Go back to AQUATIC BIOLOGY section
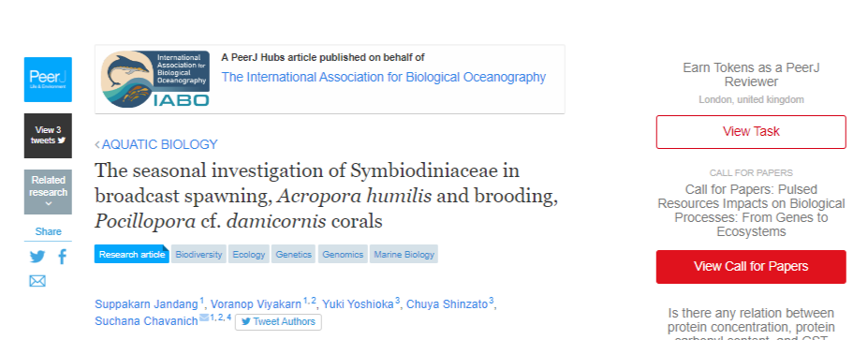The width and height of the screenshot is (868, 340). point(156,144)
